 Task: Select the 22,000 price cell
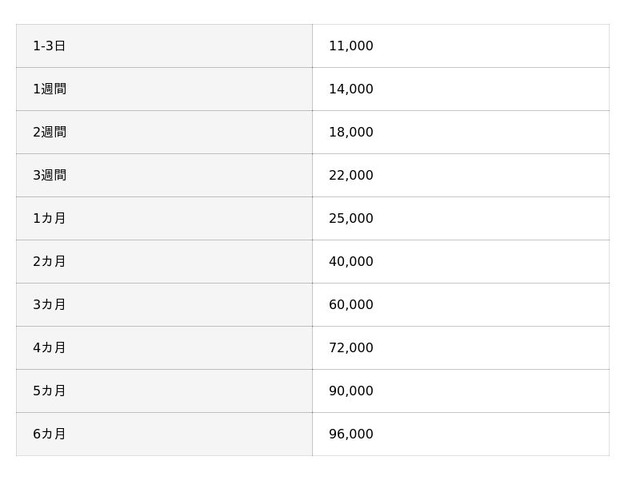click(351, 175)
